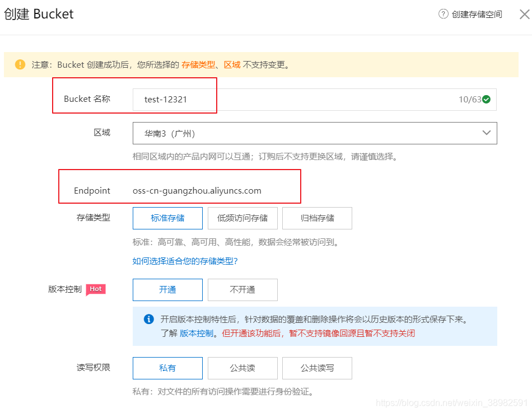Click the 私有 permission button

[x=167, y=368]
